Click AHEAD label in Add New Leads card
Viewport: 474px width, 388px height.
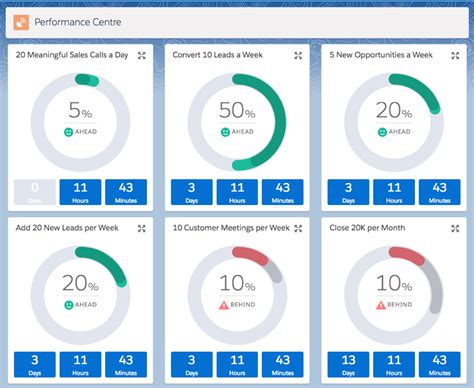(x=86, y=304)
